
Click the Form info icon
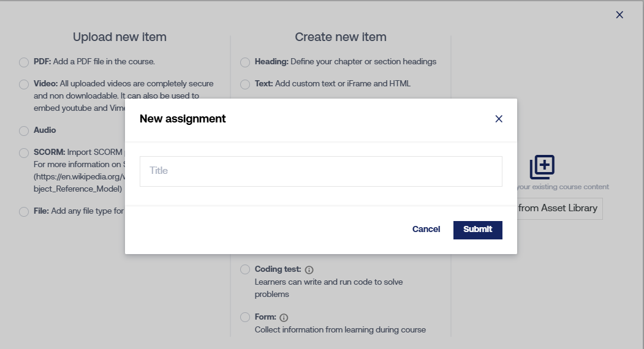coord(284,318)
